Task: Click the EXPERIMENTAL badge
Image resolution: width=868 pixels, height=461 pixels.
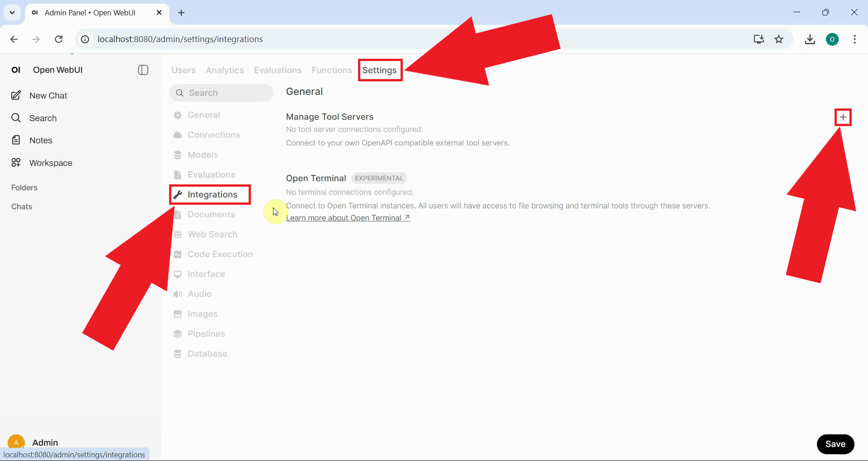Action: pos(379,179)
